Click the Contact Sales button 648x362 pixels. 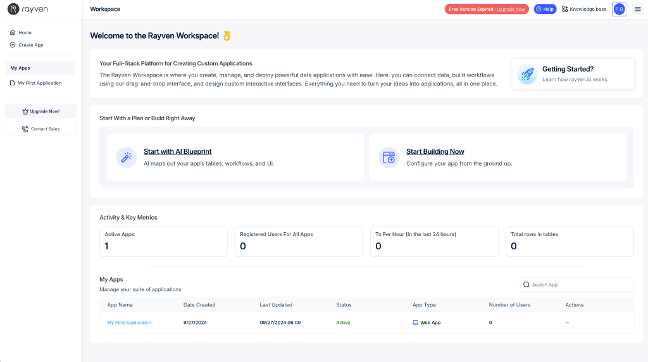(40, 129)
